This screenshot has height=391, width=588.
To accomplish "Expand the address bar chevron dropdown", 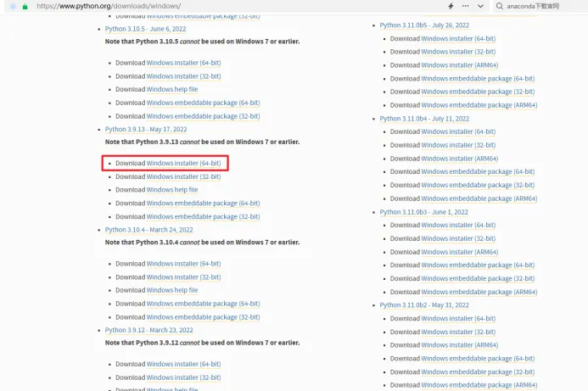I will [480, 6].
